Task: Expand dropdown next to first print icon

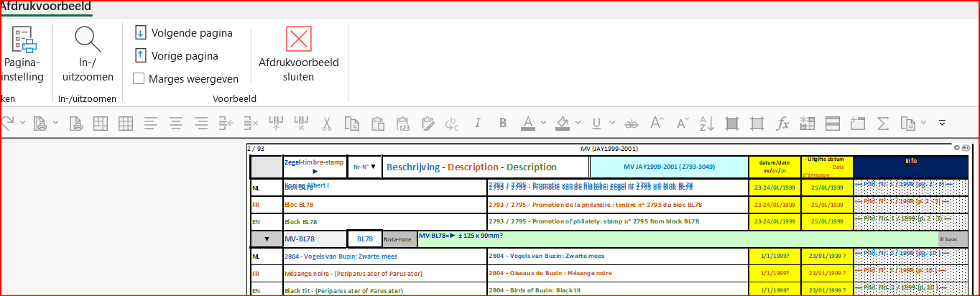Action: tap(56, 124)
